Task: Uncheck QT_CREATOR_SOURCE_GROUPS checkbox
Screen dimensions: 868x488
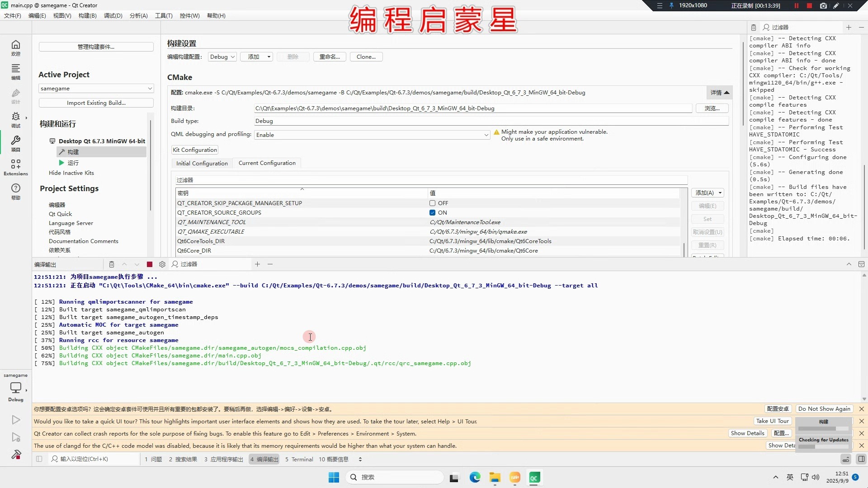Action: (x=432, y=213)
